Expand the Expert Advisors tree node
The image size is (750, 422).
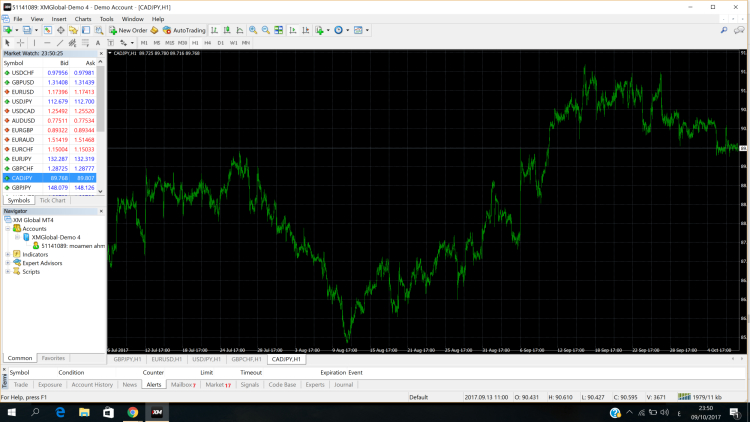coord(8,263)
